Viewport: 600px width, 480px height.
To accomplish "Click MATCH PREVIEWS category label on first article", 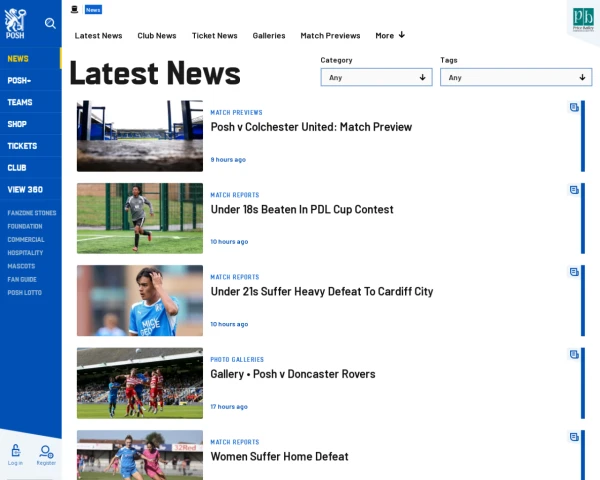I will (x=236, y=113).
